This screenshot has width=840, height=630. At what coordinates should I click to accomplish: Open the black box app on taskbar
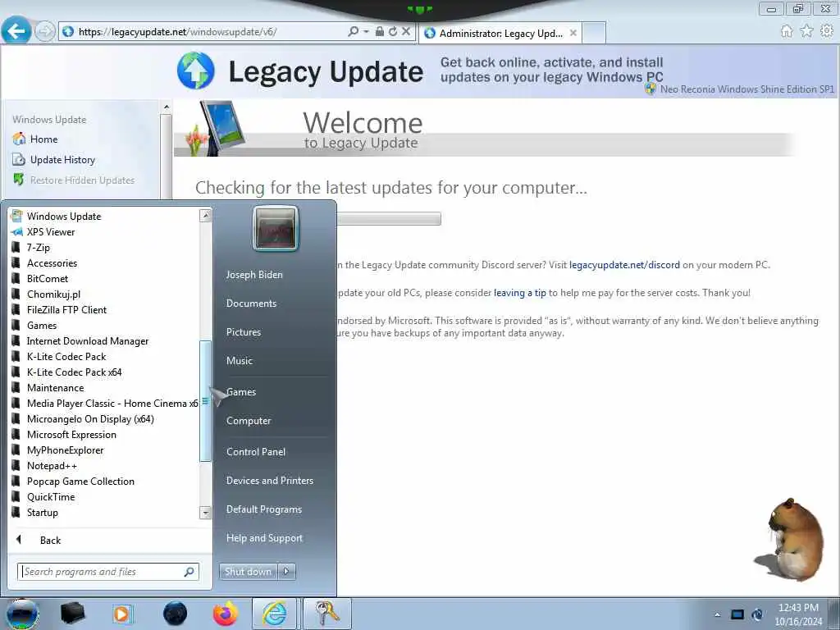pyautogui.click(x=73, y=614)
